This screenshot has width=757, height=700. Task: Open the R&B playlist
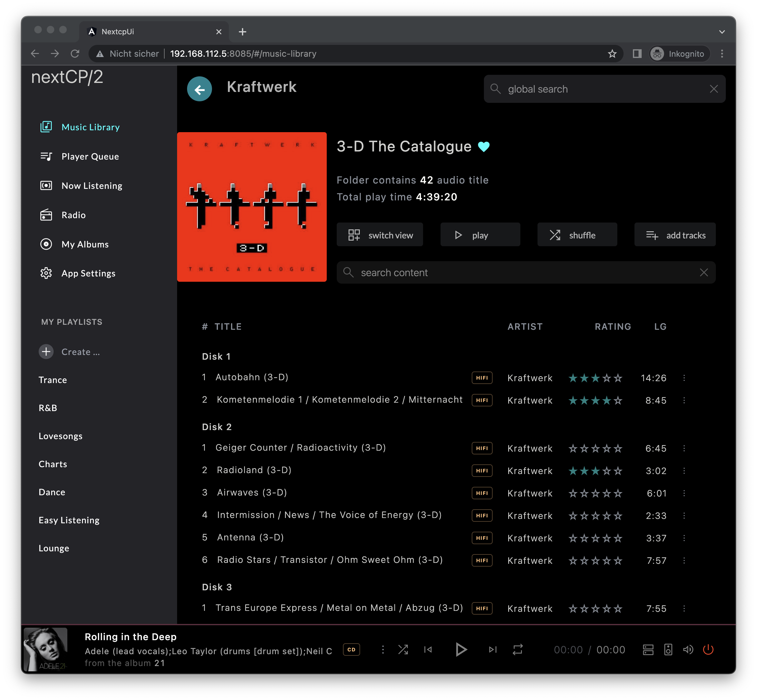[48, 408]
